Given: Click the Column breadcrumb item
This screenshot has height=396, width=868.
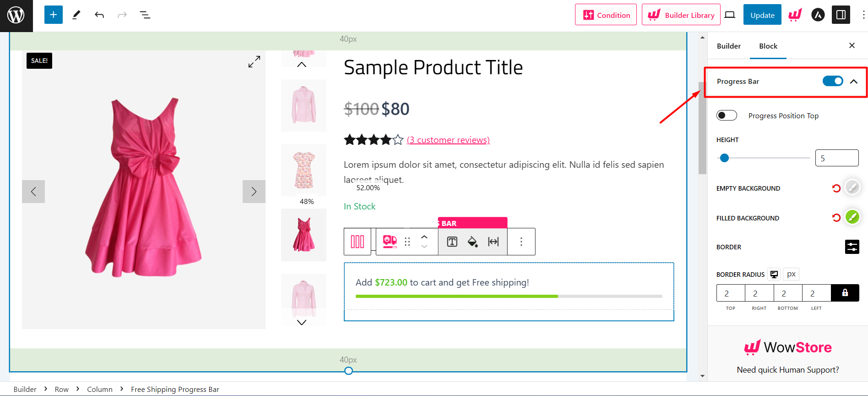Looking at the screenshot, I should tap(100, 389).
